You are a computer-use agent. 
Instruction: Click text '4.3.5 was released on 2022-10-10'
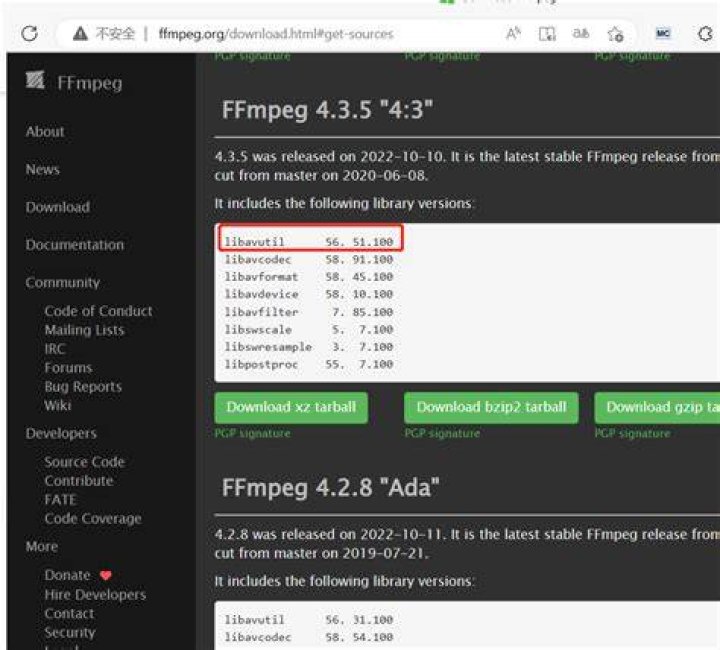coord(330,157)
